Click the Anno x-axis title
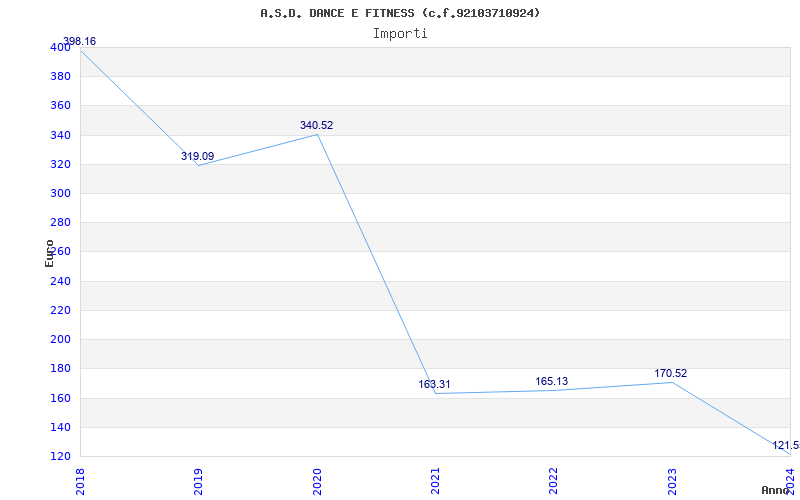This screenshot has height=500, width=800. click(x=776, y=490)
